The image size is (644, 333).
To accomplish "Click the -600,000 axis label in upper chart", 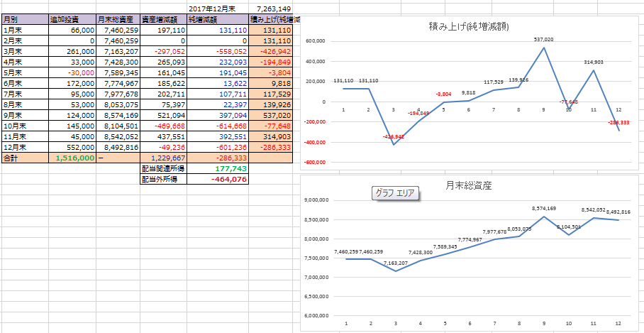I will tap(315, 163).
